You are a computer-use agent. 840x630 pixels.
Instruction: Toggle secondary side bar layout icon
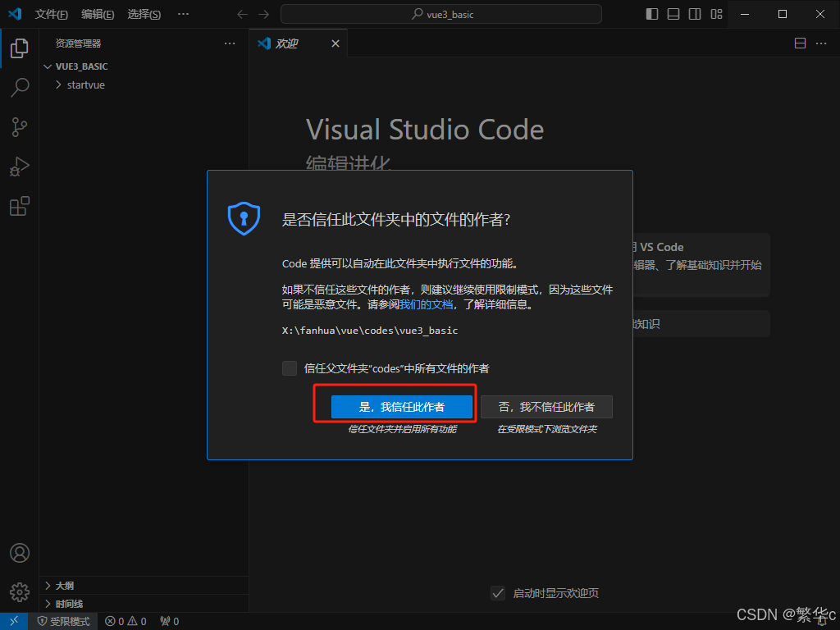pos(695,14)
